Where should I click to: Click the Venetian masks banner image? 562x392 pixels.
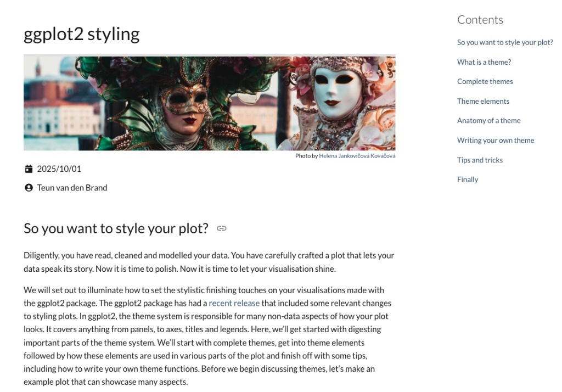click(209, 103)
